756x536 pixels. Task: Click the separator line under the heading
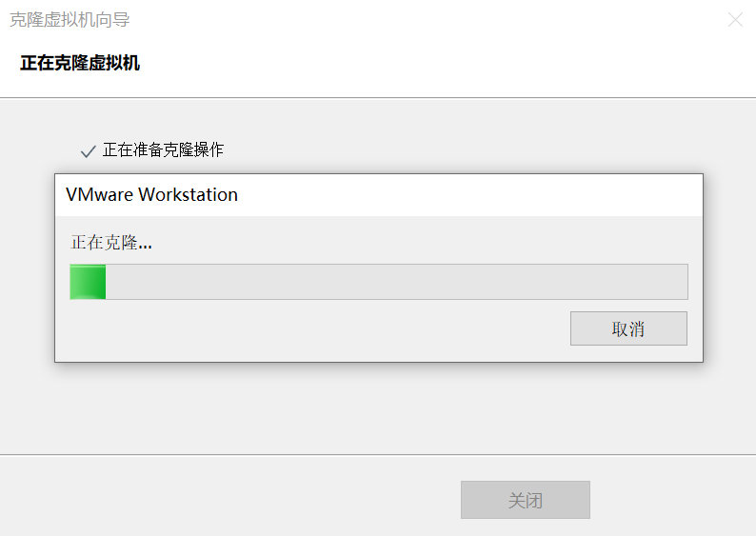coord(378,98)
